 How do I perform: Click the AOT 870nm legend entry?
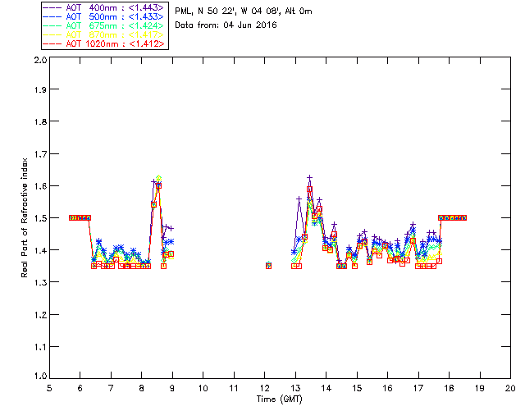(104, 34)
